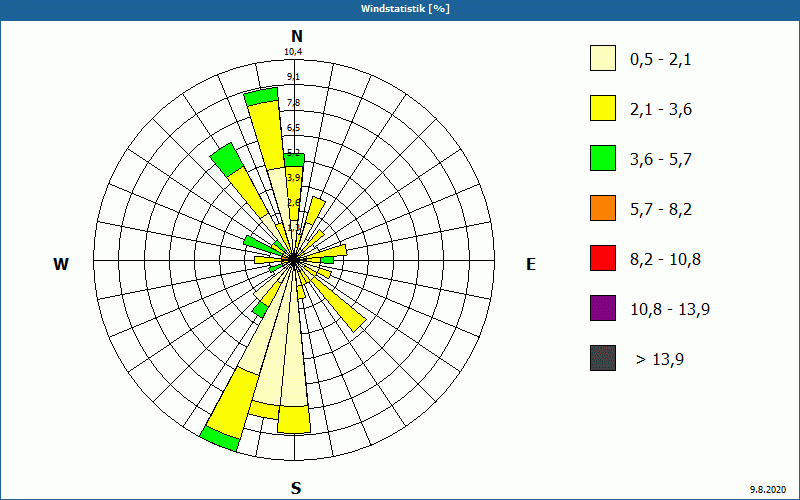Click the legend text 2,1 - 3,6
Viewport: 800px width, 500px height.
[x=661, y=110]
